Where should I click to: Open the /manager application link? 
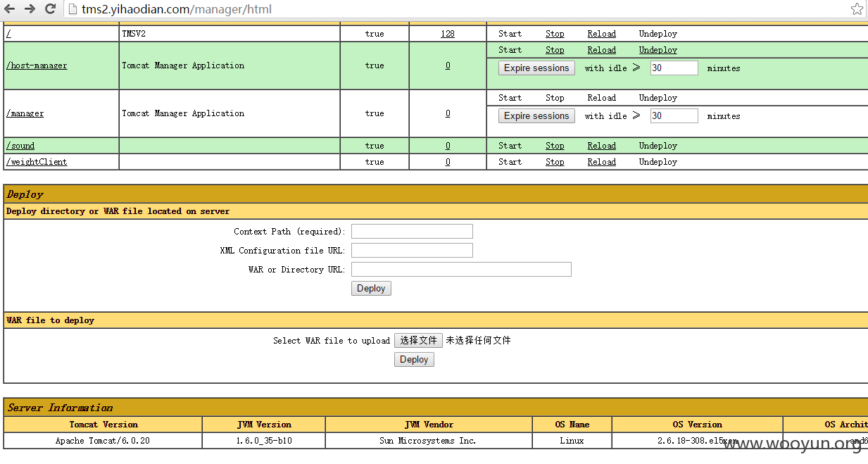(x=25, y=113)
